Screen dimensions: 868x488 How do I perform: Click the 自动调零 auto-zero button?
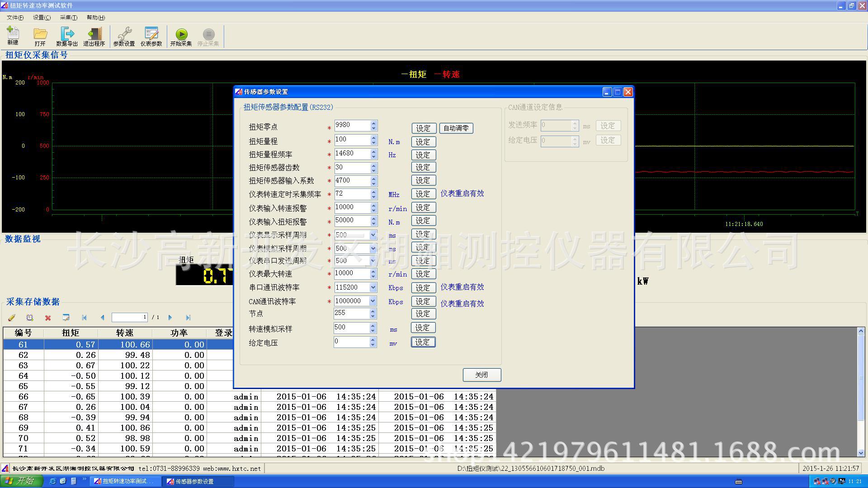coord(456,128)
